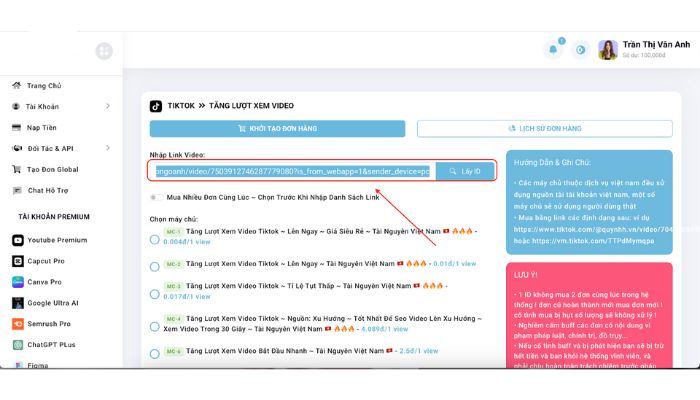Screen dimensions: 700x400
Task: Switch to Khởi Tạo Đơn Hàng tab
Action: 277,129
